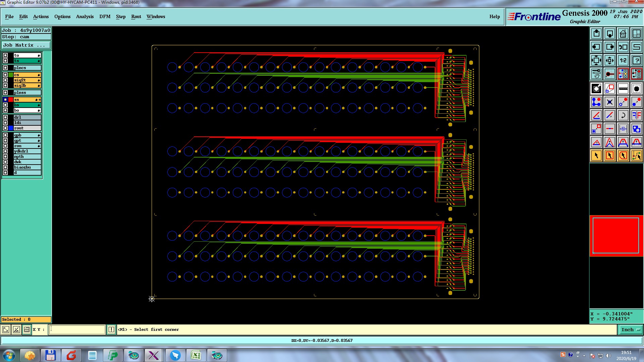Open the Actions dropdown menu
Screen dimensions: 644x362
(41, 16)
